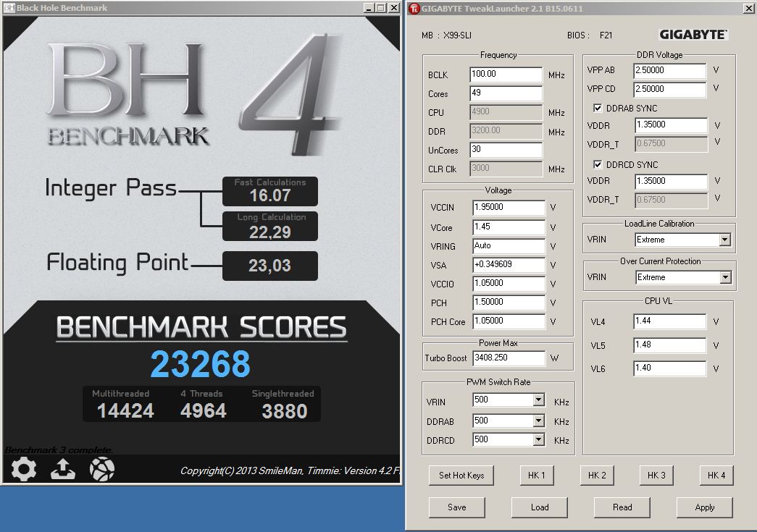Click the VPP AB voltage field
Screen dimensions: 757x532
coord(669,70)
